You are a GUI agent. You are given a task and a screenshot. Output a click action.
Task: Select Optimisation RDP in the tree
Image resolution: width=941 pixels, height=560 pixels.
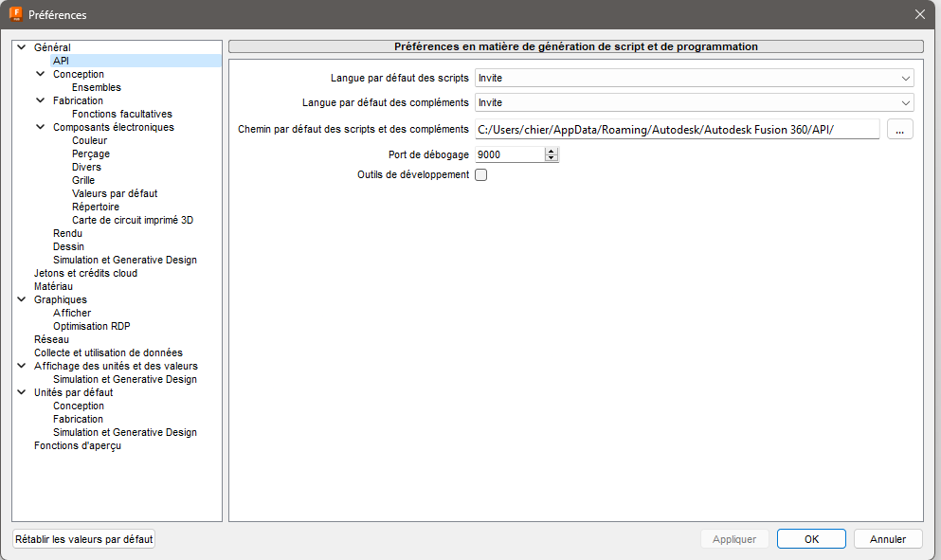coord(91,326)
